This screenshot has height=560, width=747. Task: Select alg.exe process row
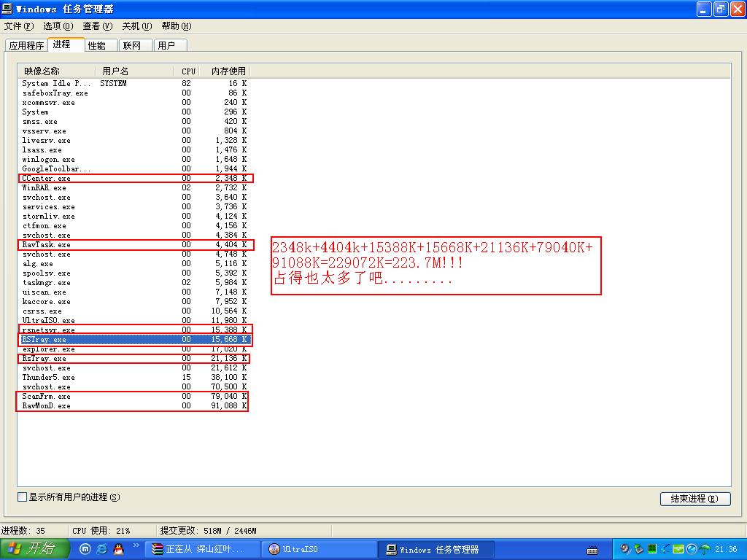(134, 263)
